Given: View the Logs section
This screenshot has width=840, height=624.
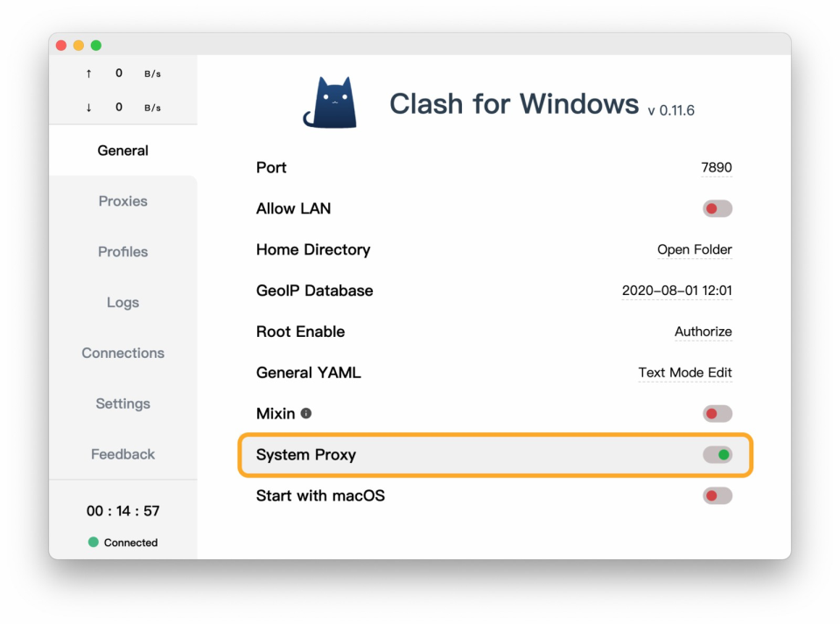Looking at the screenshot, I should pyautogui.click(x=122, y=303).
